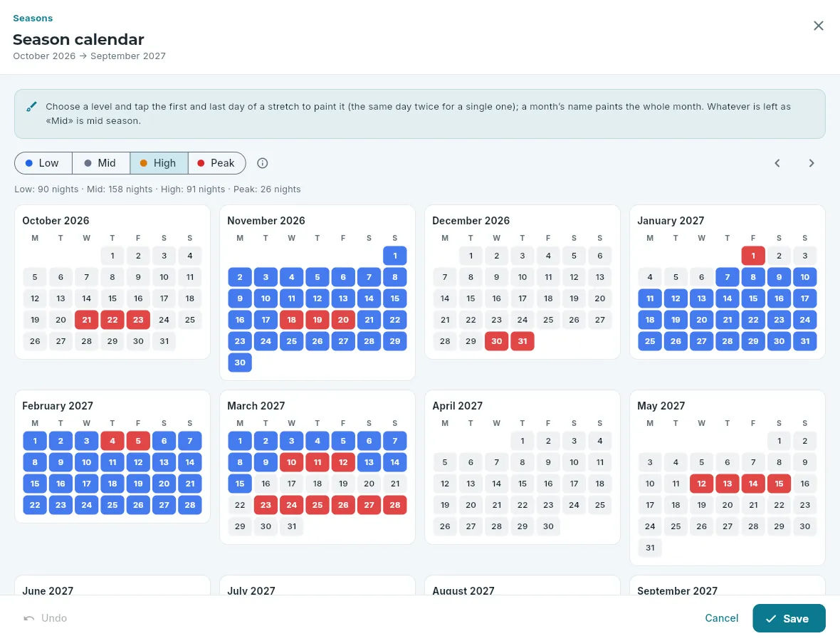This screenshot has height=641, width=840.
Task: Select January 7 low day
Action: click(x=728, y=277)
